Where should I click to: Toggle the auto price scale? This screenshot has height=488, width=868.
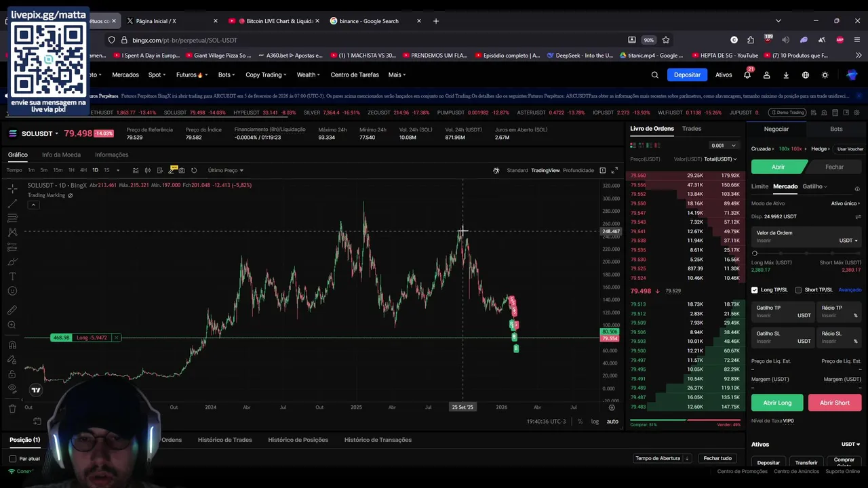point(612,422)
